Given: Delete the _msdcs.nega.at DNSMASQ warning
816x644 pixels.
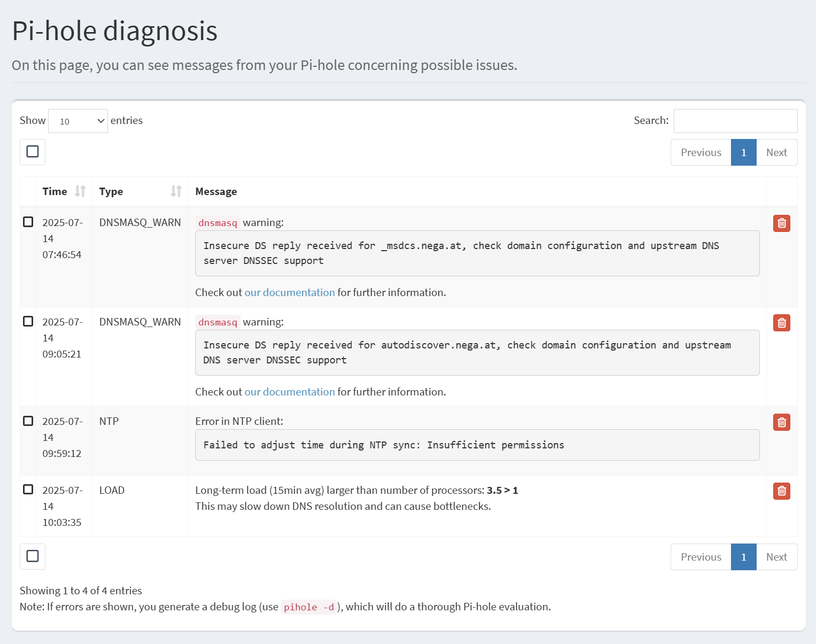Looking at the screenshot, I should point(781,223).
